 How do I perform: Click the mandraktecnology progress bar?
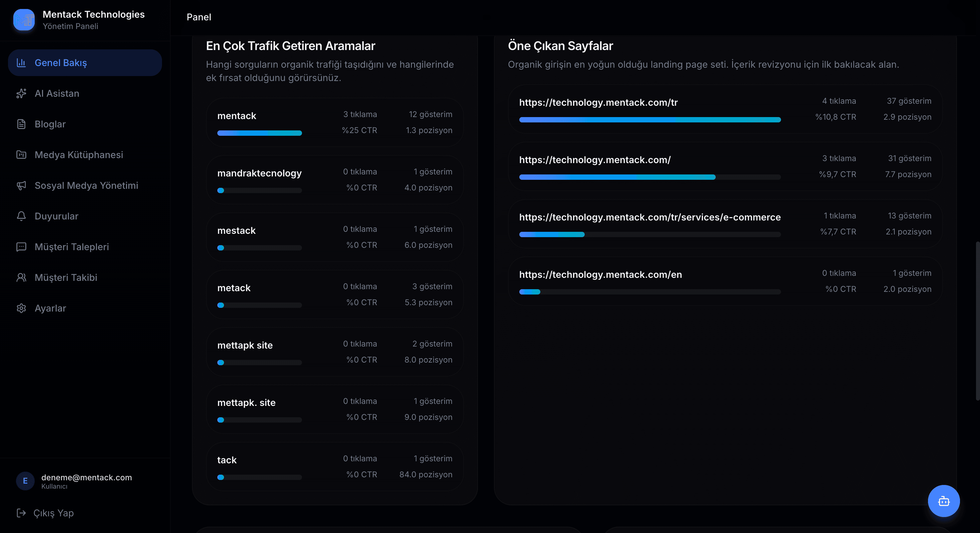tap(259, 190)
